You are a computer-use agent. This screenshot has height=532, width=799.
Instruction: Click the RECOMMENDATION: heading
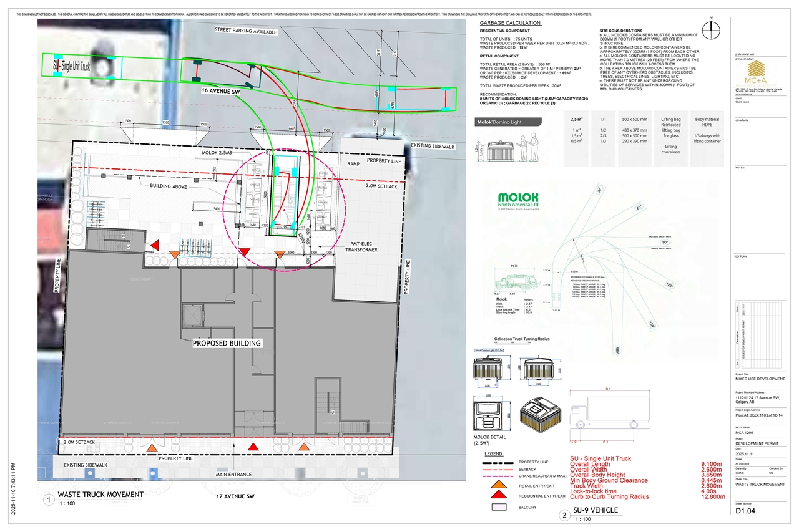499,94
